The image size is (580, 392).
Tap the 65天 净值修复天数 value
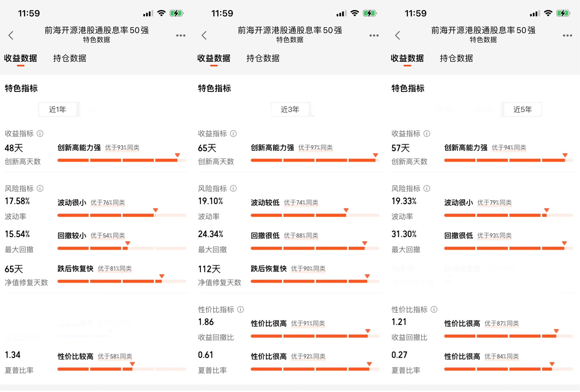click(x=14, y=269)
